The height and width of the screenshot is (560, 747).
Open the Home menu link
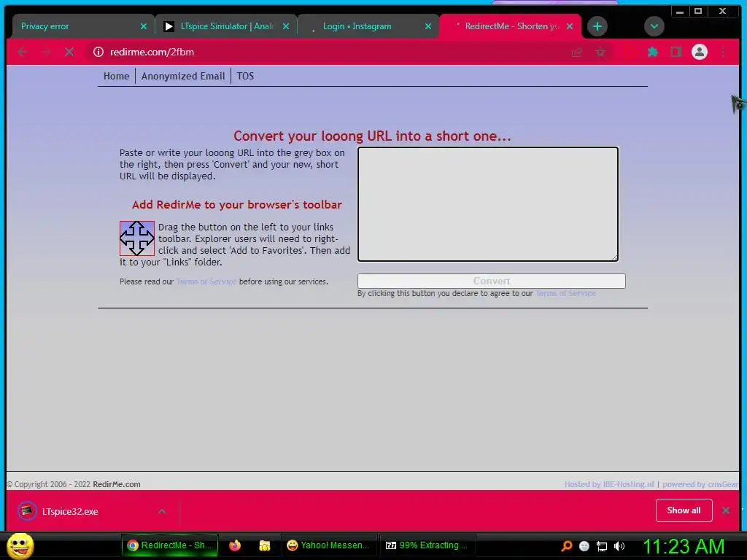point(116,76)
